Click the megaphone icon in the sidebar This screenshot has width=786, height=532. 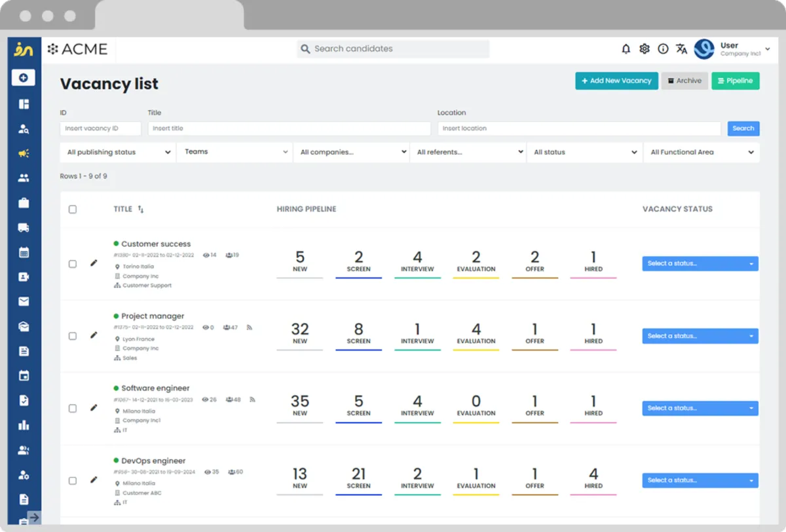click(24, 153)
